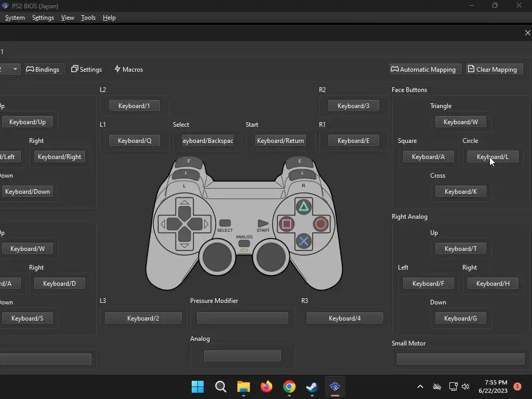Open Windows taskbar Search
This screenshot has height=399, width=532.
click(220, 387)
